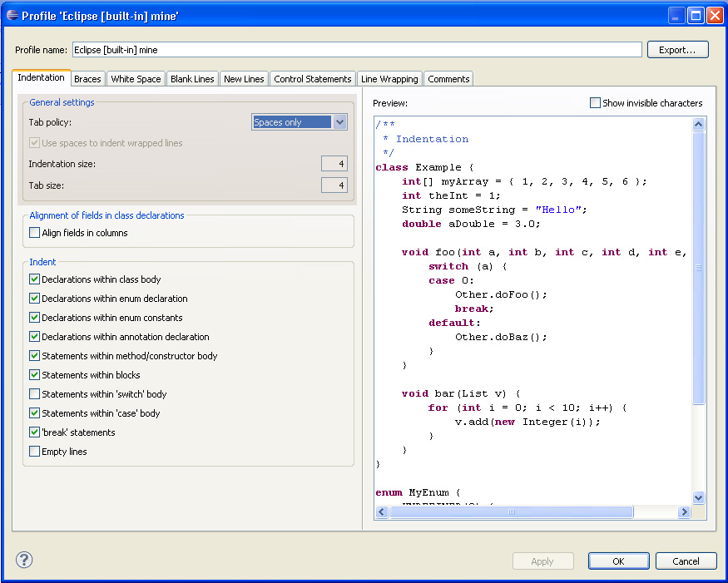Select the Control Statements tab
The width and height of the screenshot is (728, 583).
[x=313, y=79]
